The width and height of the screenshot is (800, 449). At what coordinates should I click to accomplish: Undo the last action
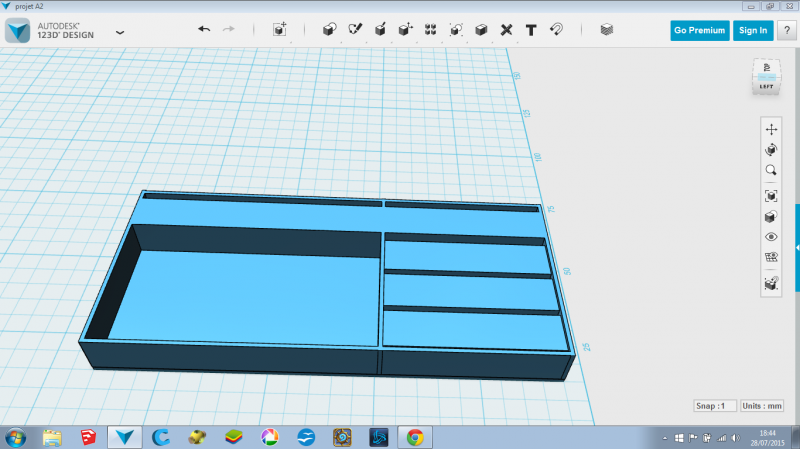(x=204, y=29)
